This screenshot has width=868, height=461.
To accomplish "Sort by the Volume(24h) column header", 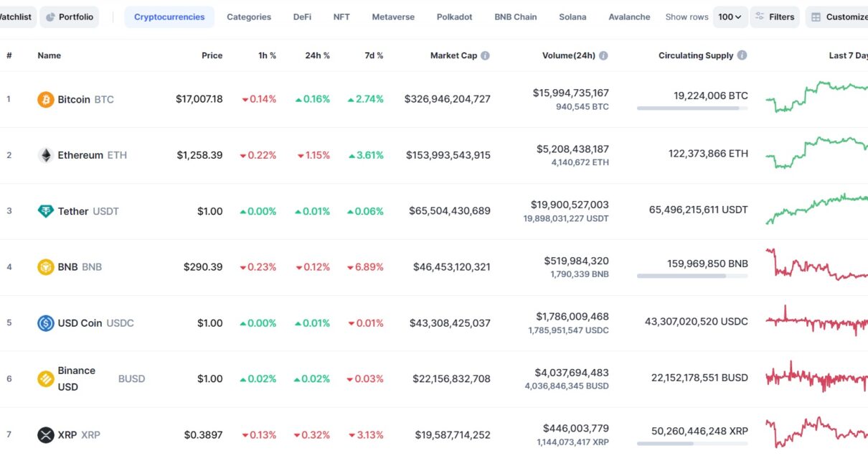I will tap(569, 55).
